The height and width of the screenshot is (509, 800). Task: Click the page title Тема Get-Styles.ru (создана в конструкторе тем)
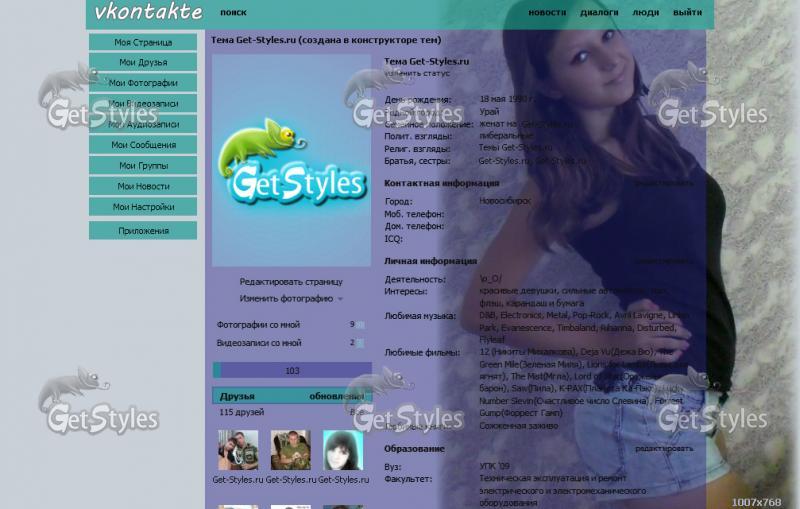coord(326,40)
